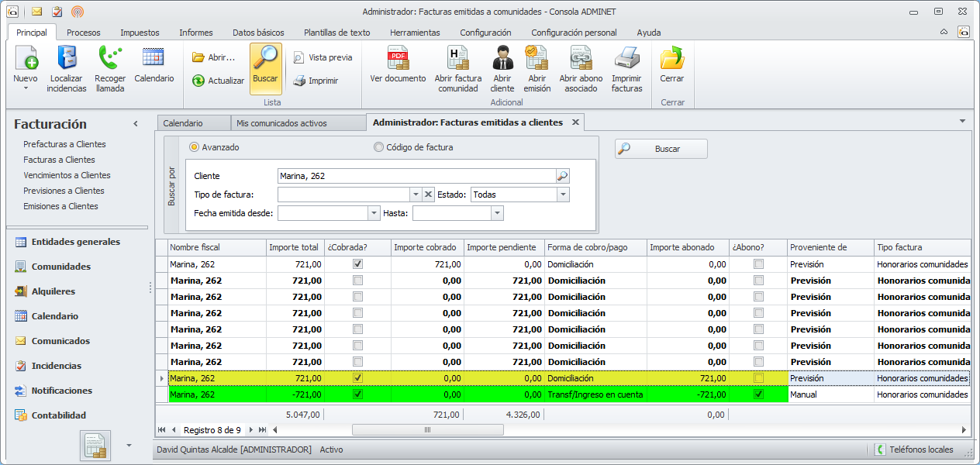
Task: Click the Abrir abono asociado icon
Action: [x=581, y=59]
